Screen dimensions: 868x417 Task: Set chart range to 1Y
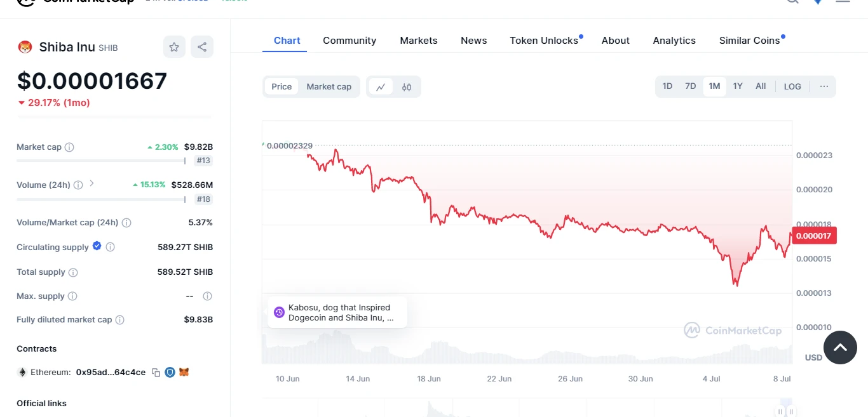(x=738, y=86)
